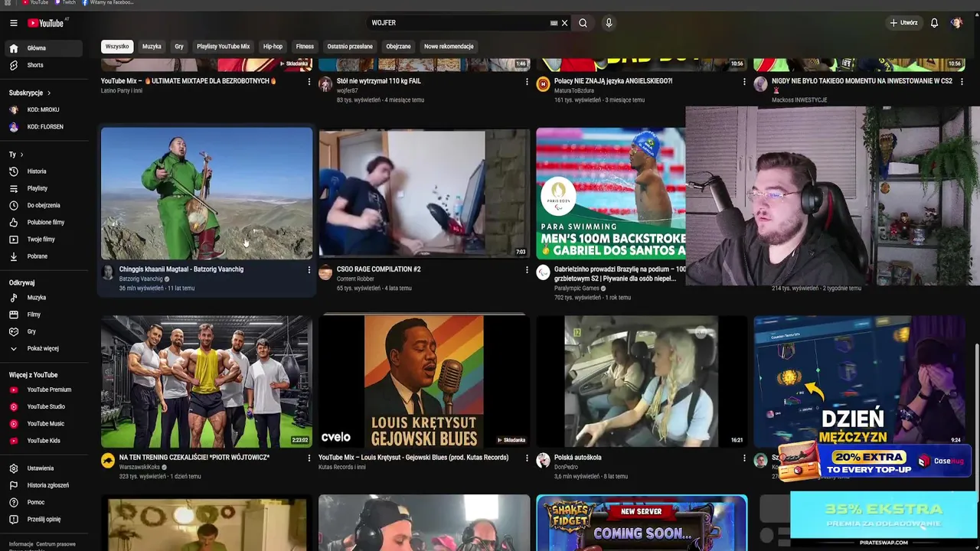The height and width of the screenshot is (551, 980).
Task: Open Playlisty in sidebar
Action: pos(43,188)
